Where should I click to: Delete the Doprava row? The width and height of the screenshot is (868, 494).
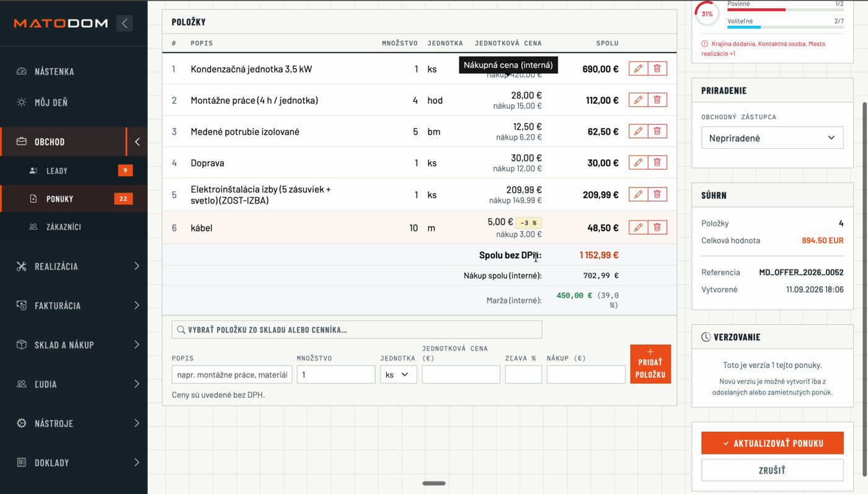[x=657, y=163]
